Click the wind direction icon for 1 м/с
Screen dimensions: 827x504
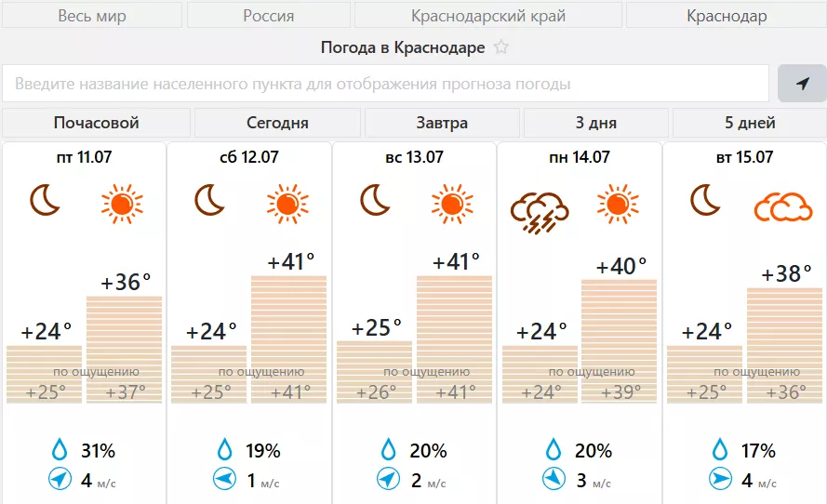point(224,480)
